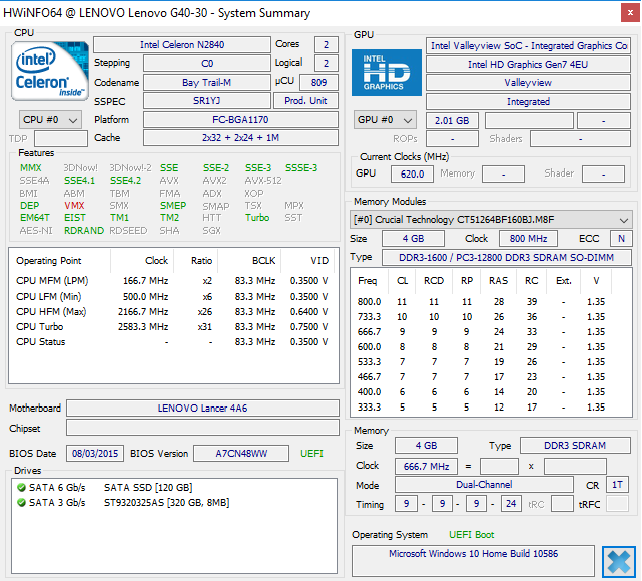Click the Memory Clock 666.7 MHz value
The height and width of the screenshot is (581, 642).
426,466
